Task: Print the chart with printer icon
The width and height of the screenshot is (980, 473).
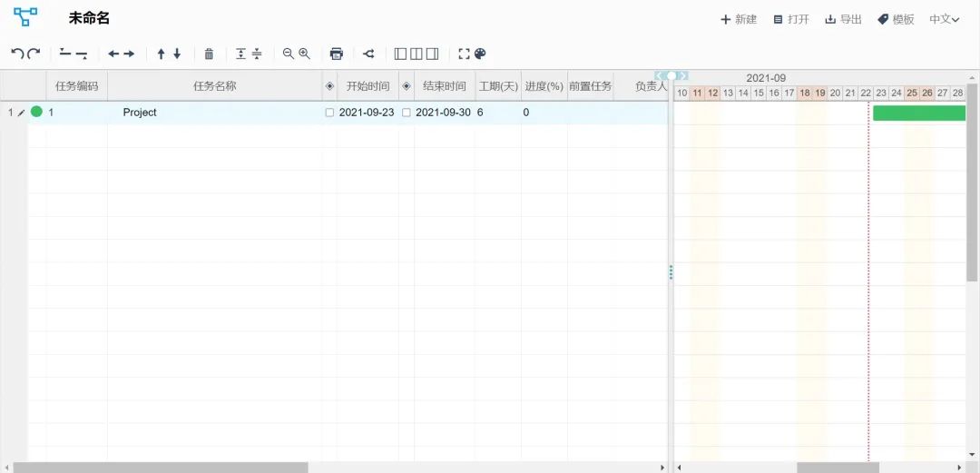Action: pos(337,54)
